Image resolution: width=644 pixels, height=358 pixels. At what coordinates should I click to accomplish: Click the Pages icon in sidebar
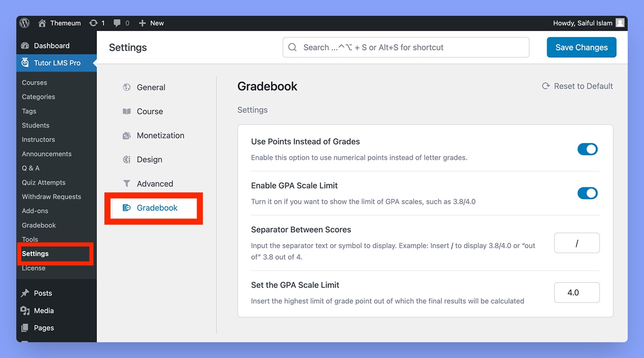coord(25,328)
